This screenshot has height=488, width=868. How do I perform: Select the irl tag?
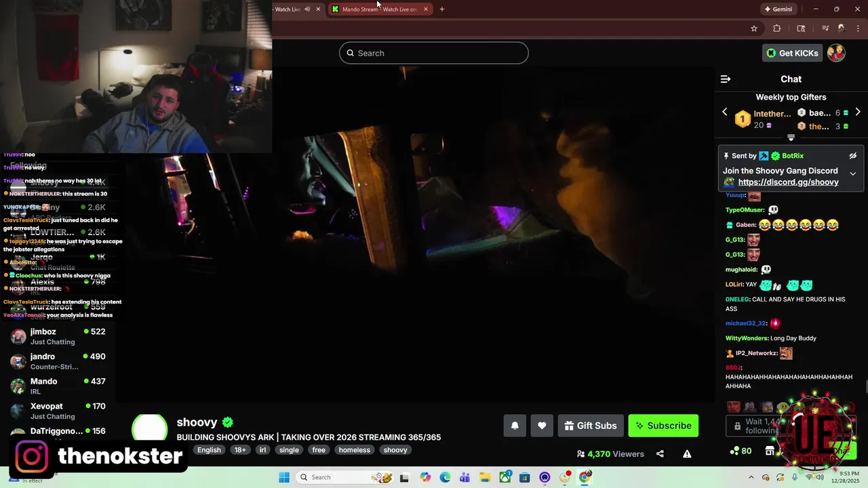(x=262, y=450)
